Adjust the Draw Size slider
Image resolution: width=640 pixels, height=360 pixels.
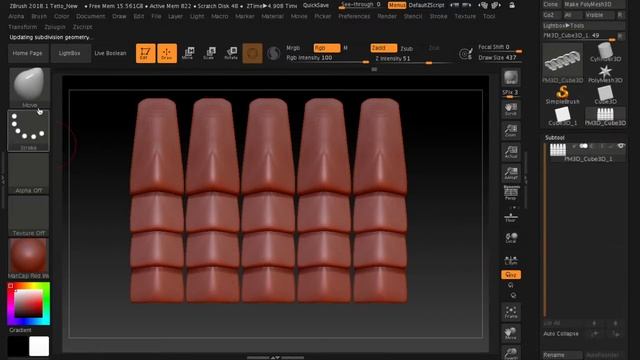[x=500, y=58]
